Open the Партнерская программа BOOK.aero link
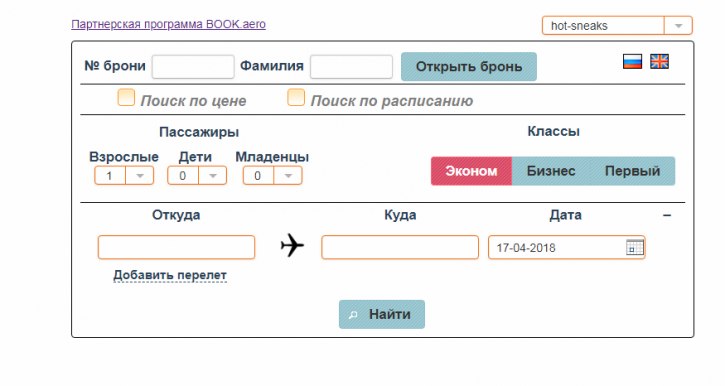 click(168, 24)
